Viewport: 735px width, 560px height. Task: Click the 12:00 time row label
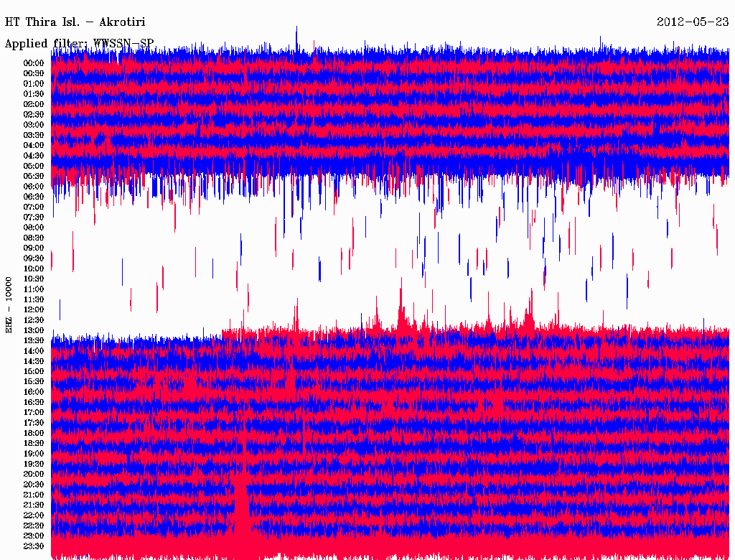(x=34, y=309)
